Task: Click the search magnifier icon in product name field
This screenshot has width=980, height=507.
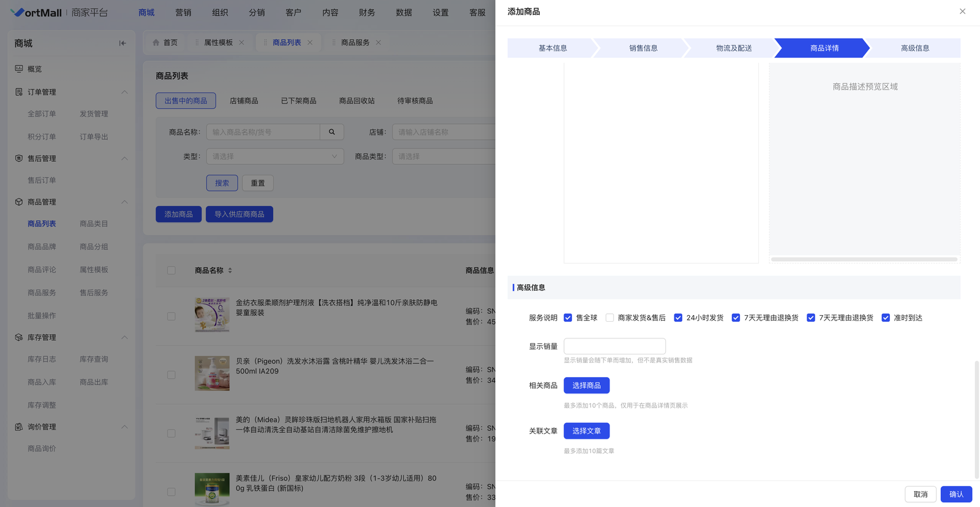Action: [x=332, y=132]
